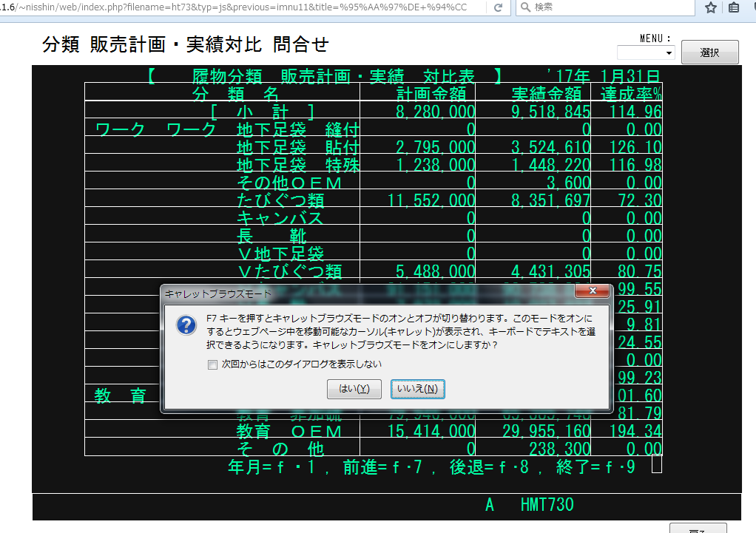Click the terminal input box after f·9
Viewport: 756px width, 533px height.
656,465
